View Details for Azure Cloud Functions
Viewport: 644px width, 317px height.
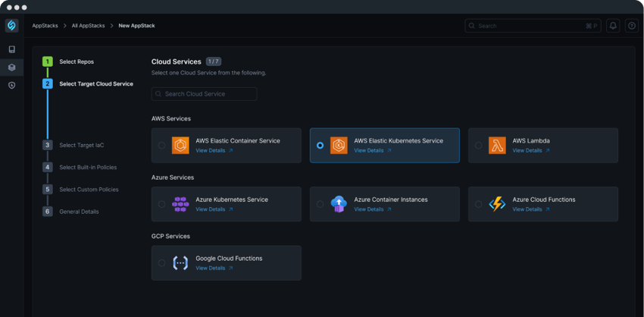coord(531,209)
